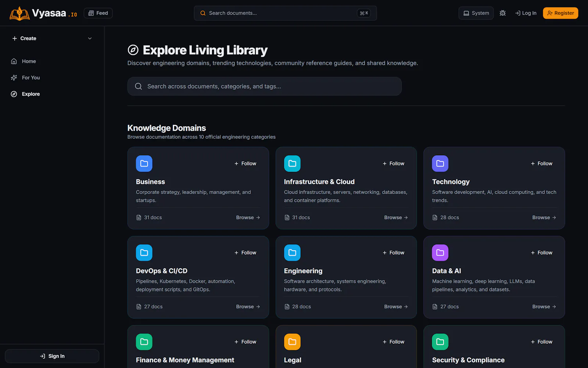Click the document icon beside Technology 28 docs
This screenshot has width=588, height=368.
click(435, 217)
